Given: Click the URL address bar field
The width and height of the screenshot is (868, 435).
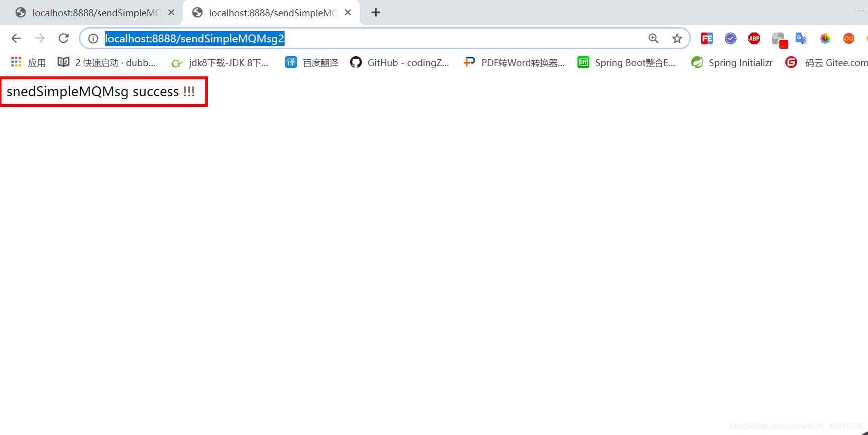Looking at the screenshot, I should [x=384, y=38].
